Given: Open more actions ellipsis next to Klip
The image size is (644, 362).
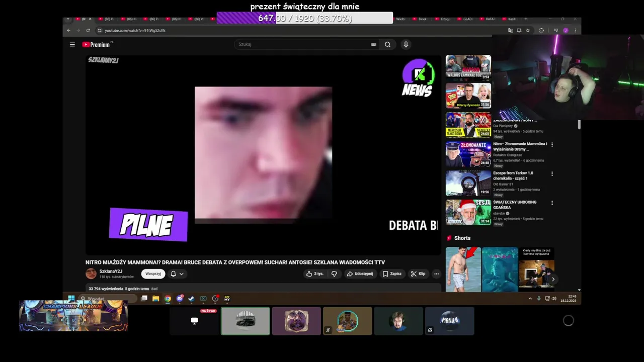Looking at the screenshot, I should coord(436,274).
